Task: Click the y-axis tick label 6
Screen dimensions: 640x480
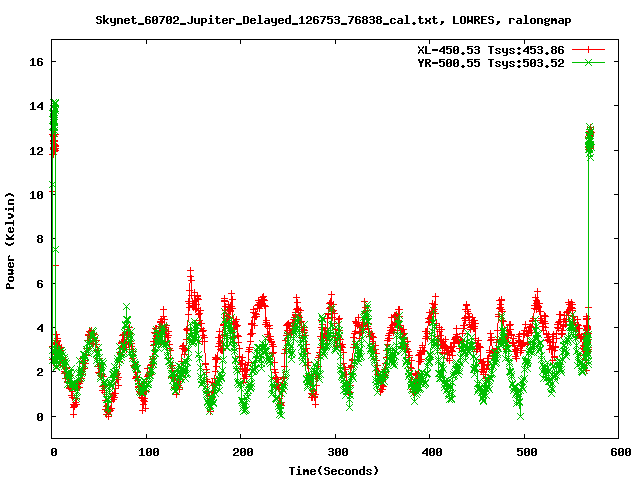Action: [40, 284]
